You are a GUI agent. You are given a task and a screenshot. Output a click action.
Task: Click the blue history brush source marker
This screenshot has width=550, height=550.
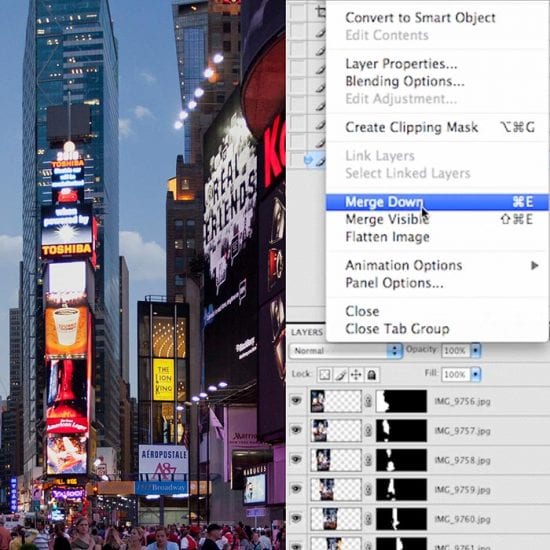click(x=308, y=160)
